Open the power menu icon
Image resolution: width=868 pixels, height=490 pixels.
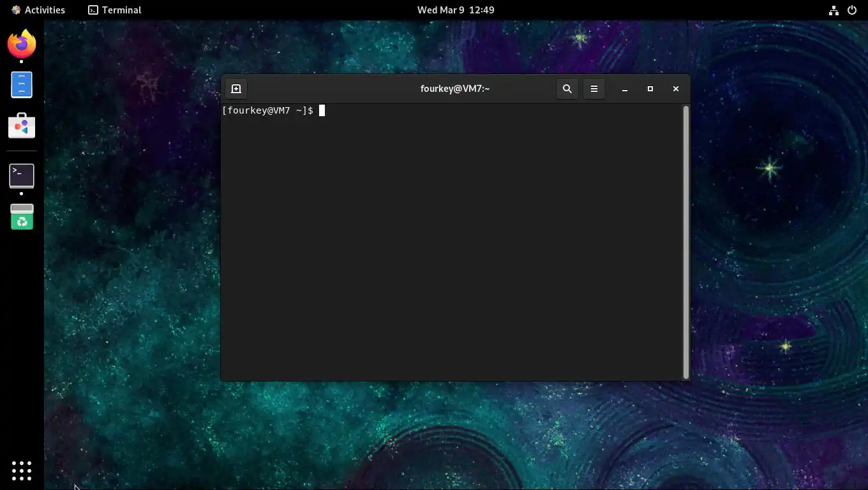coord(851,10)
